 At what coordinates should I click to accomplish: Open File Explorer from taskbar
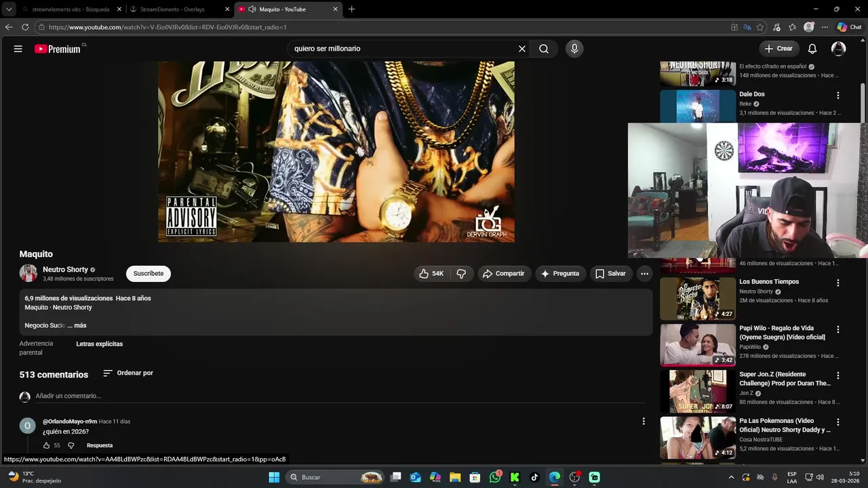click(x=455, y=477)
